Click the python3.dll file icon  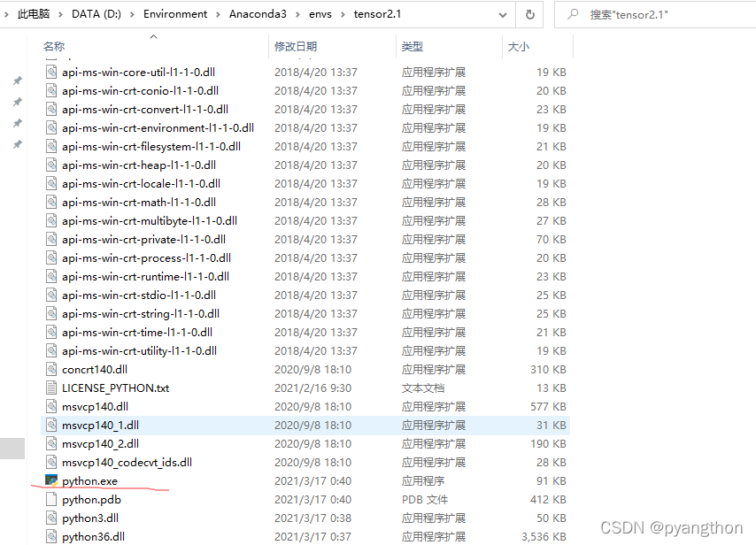click(50, 518)
